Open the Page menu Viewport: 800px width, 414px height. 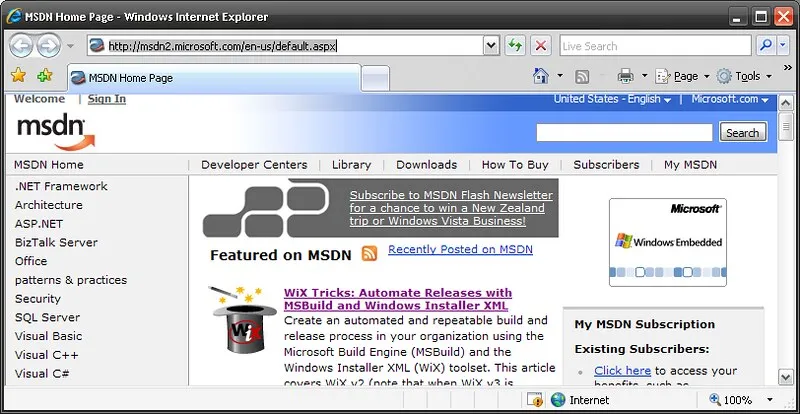click(682, 76)
